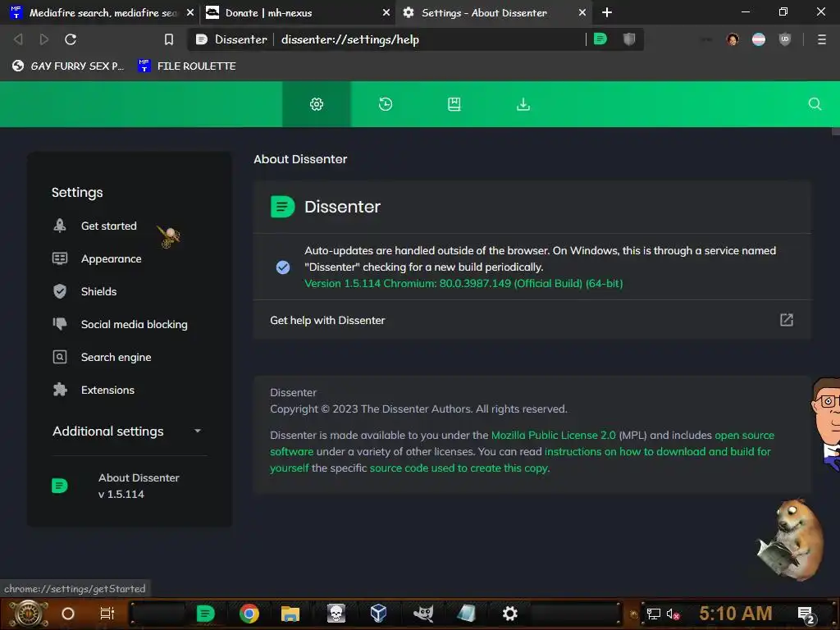Launch Chrome from the taskbar
Viewport: 840px width, 630px height.
click(x=249, y=614)
